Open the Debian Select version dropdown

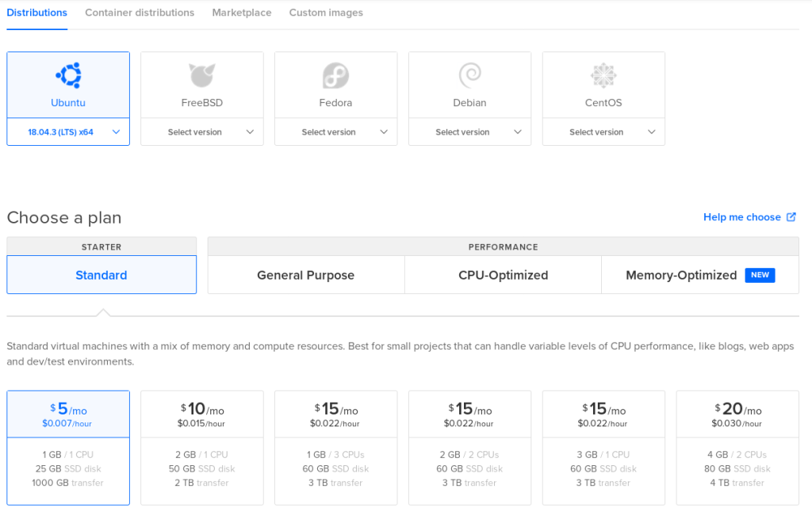470,132
